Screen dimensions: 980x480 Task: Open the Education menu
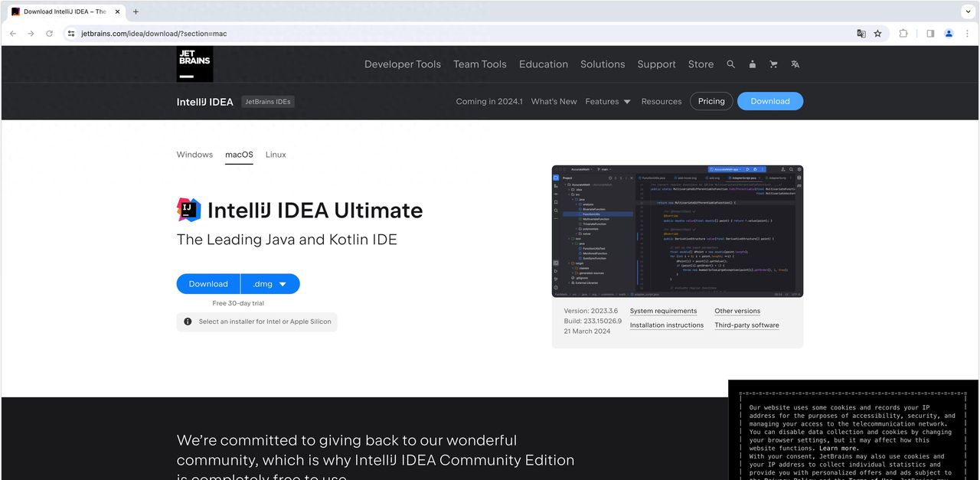544,64
